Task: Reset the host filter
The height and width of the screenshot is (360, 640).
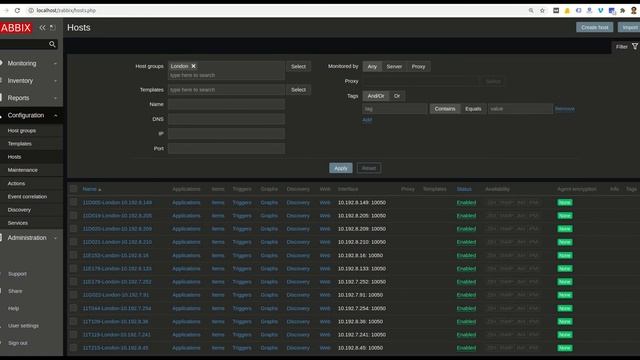Action: [x=369, y=168]
